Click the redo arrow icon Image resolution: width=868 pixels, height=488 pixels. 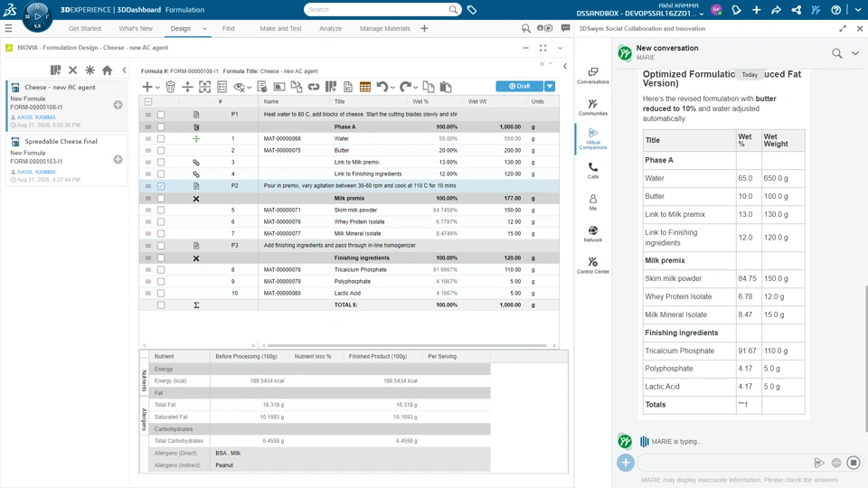coord(405,87)
